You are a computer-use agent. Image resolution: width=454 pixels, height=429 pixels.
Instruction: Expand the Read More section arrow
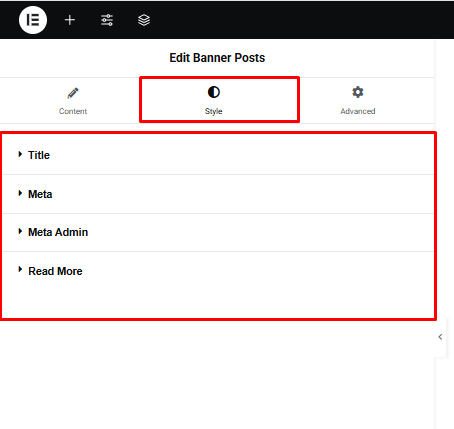coord(20,269)
